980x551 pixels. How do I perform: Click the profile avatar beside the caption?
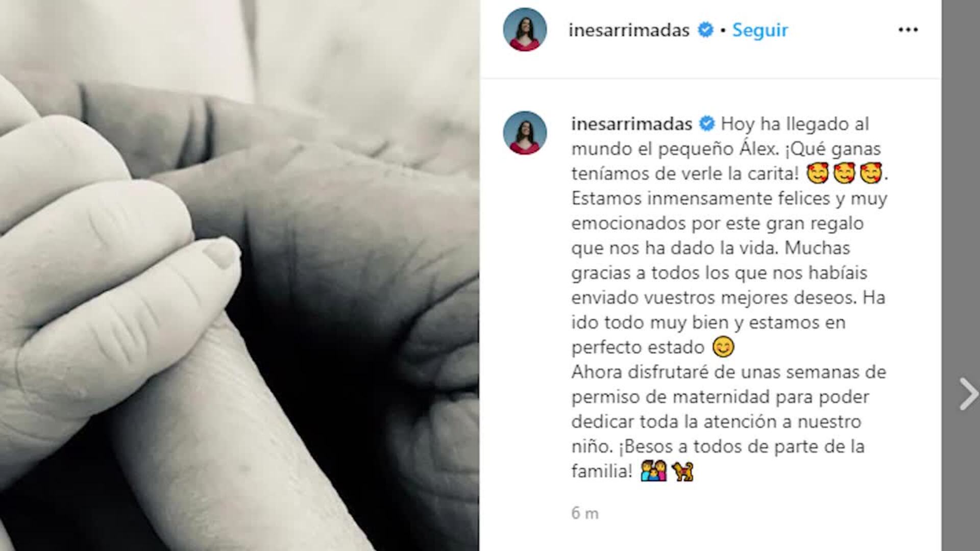click(525, 133)
